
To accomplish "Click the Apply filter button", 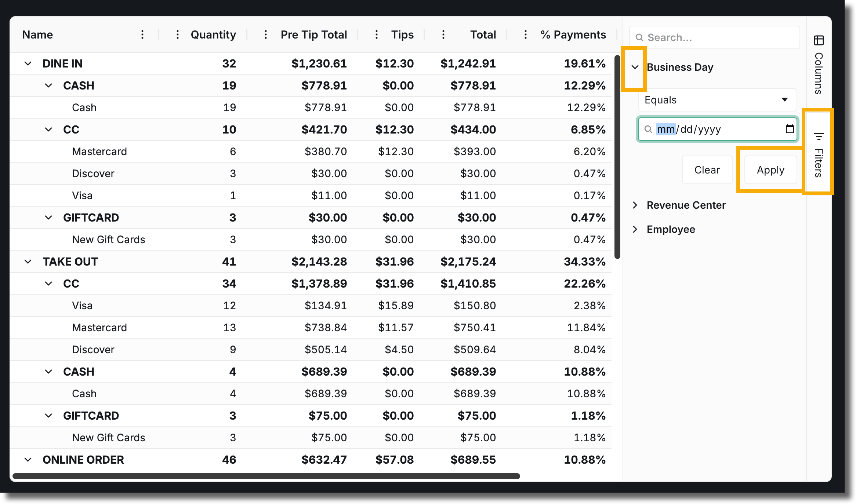I will pyautogui.click(x=770, y=170).
